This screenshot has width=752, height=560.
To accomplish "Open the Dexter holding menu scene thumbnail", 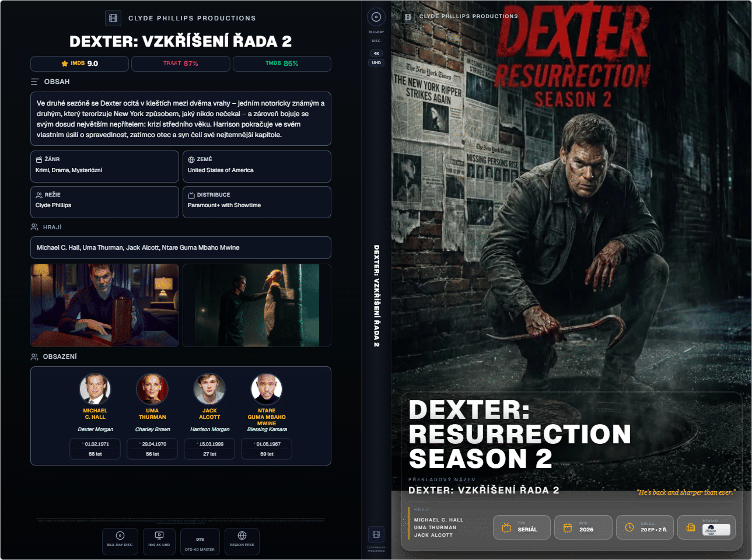I will [105, 306].
